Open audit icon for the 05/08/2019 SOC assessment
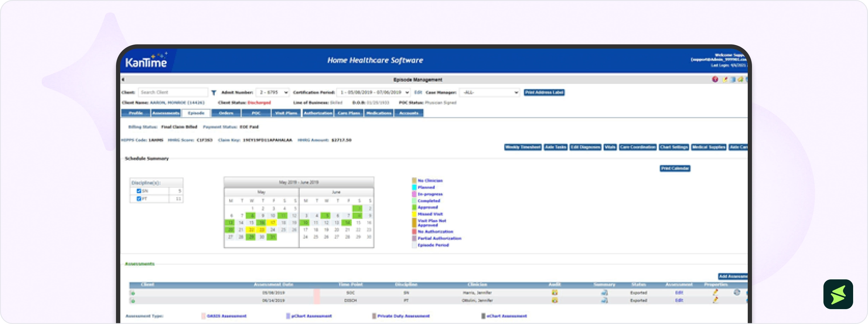This screenshot has height=324, width=868. click(x=555, y=292)
